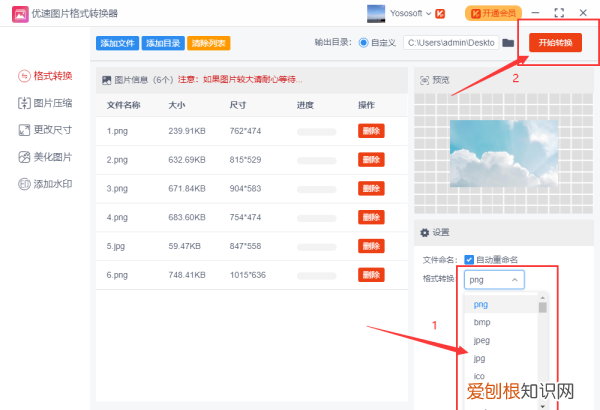Screen dimensions: 600x410
Task: Choose ico in format list
Action: [x=479, y=376]
